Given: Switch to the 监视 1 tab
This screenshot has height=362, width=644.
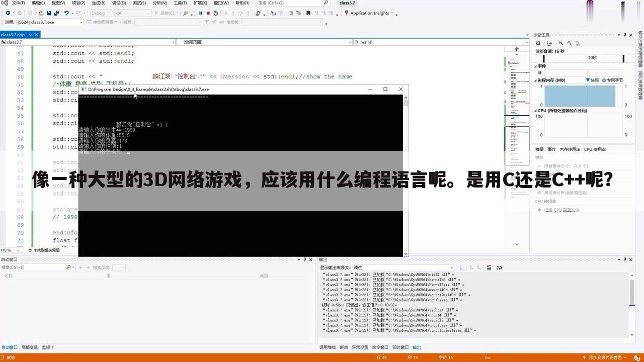Looking at the screenshot, I should click(x=48, y=347).
